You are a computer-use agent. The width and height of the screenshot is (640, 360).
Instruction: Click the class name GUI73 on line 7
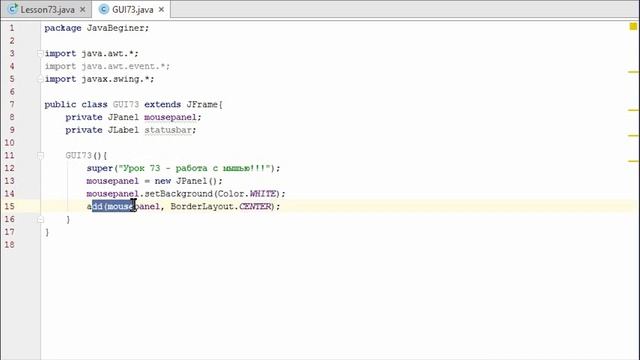(x=126, y=104)
